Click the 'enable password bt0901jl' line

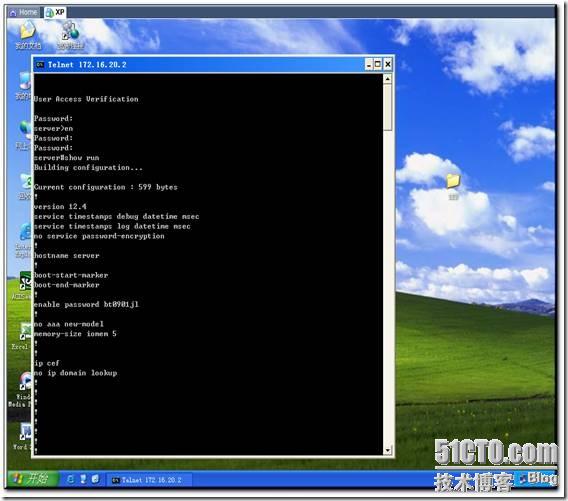86,305
